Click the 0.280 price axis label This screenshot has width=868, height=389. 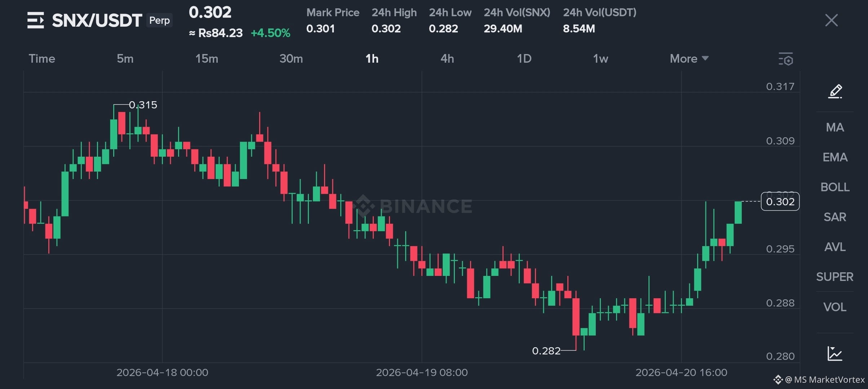pyautogui.click(x=780, y=356)
